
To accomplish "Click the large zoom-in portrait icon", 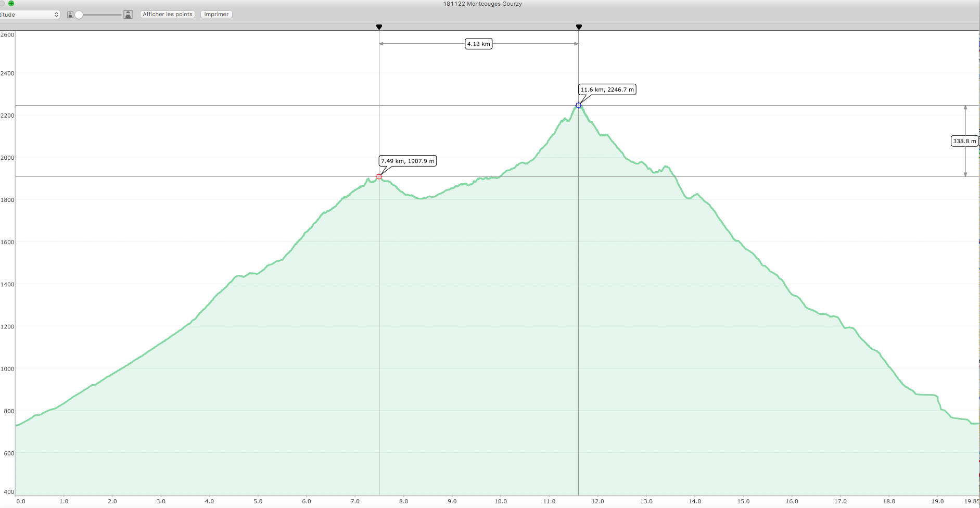I will point(128,15).
